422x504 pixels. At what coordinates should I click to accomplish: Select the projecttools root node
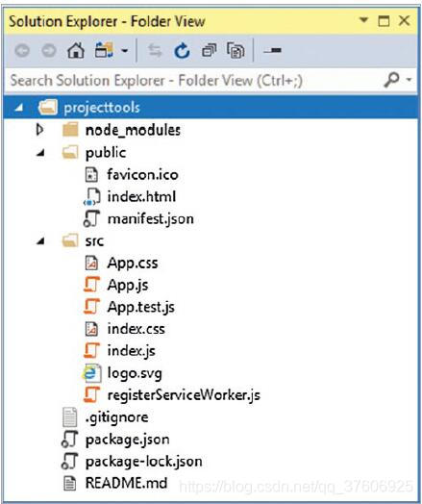tap(211, 108)
